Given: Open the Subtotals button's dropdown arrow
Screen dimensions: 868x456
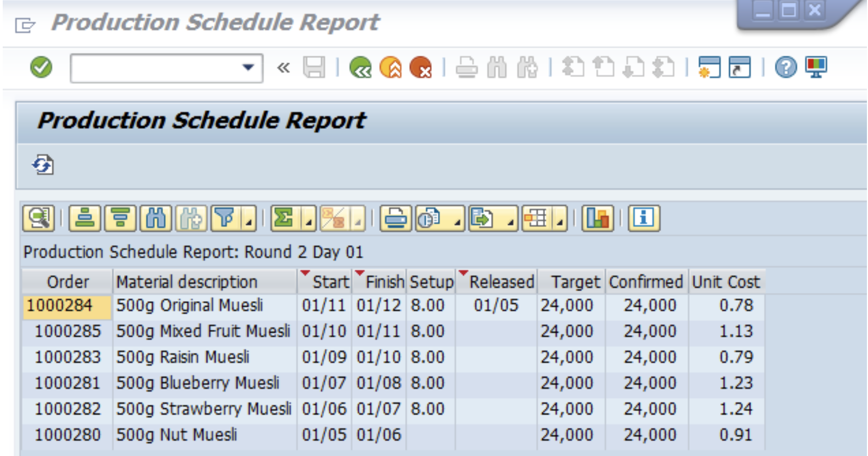Looking at the screenshot, I should pos(358,222).
